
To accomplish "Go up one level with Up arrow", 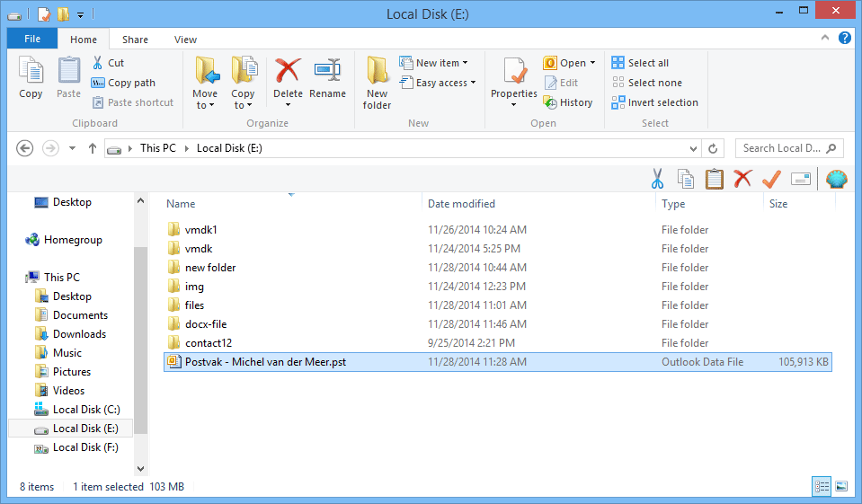I will coord(93,148).
